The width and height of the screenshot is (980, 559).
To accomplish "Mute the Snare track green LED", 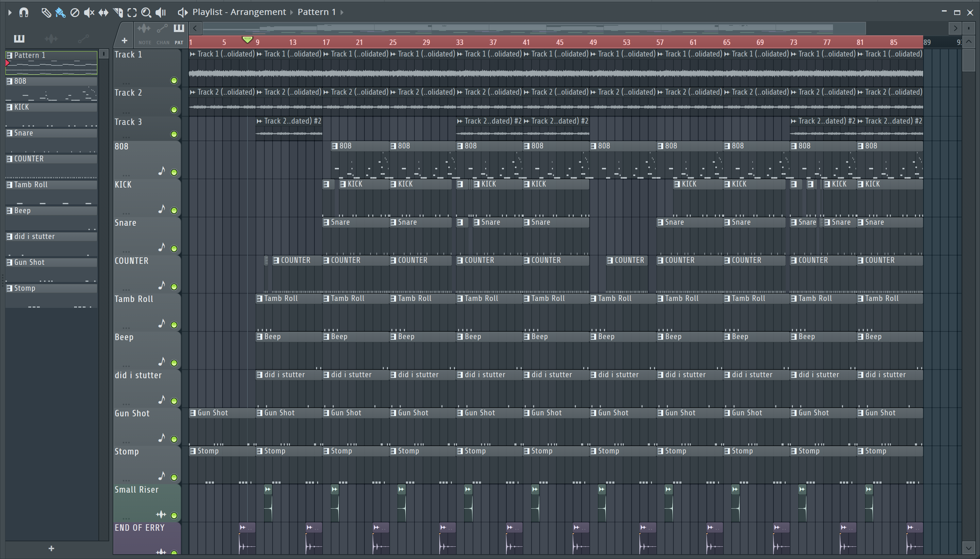I will [174, 249].
